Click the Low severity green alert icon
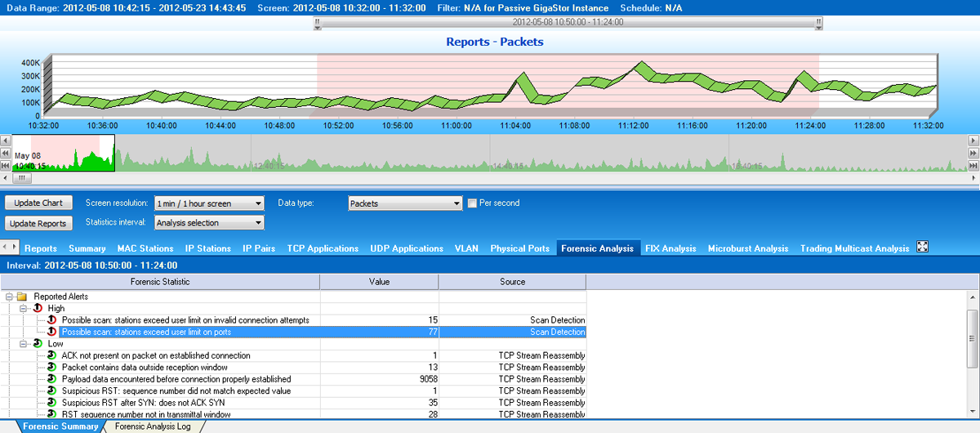Viewport: 980px width, 433px height. [x=38, y=344]
